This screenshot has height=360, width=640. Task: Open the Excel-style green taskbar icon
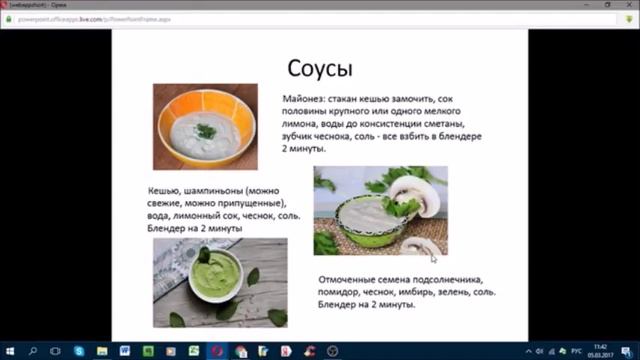193,351
